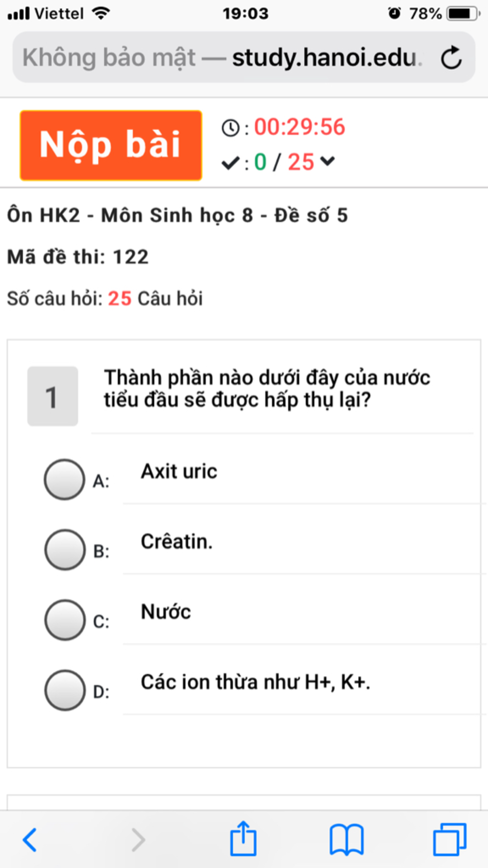Tap the Wi-Fi icon in status bar
Image resolution: width=488 pixels, height=868 pixels.
pyautogui.click(x=101, y=13)
